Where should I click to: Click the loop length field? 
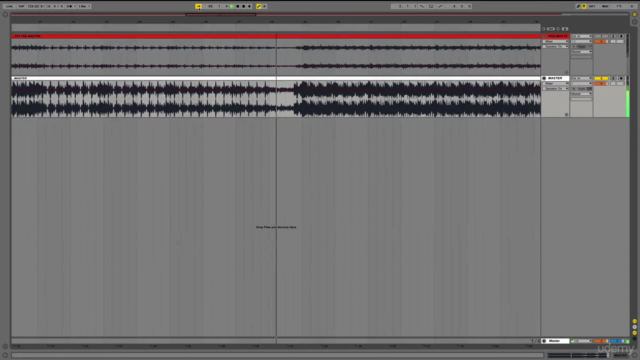pyautogui.click(x=459, y=7)
